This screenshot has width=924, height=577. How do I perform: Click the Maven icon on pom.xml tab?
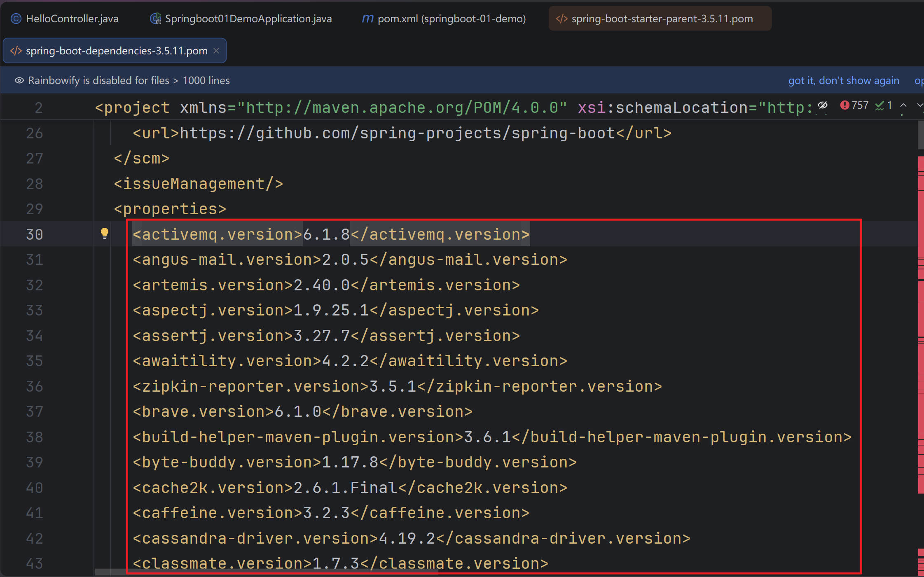pos(367,19)
